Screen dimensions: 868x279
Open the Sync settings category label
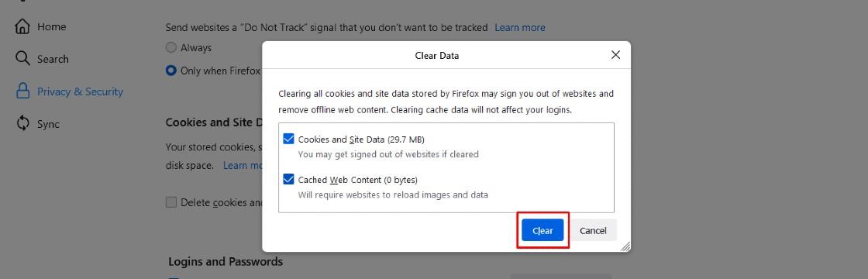(48, 124)
